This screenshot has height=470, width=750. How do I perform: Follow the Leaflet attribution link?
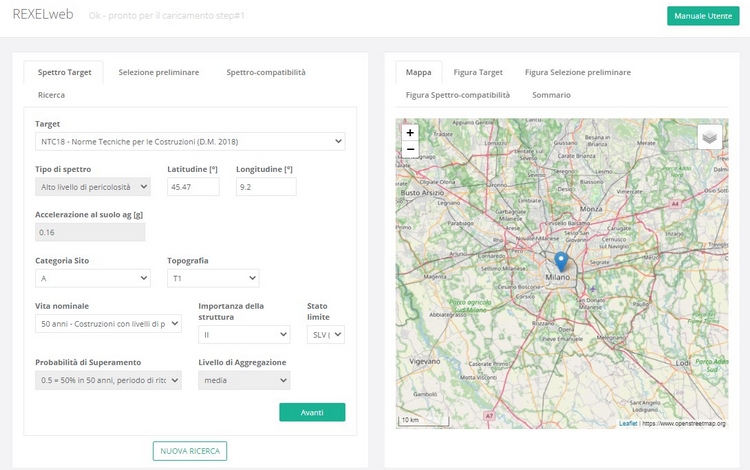click(628, 423)
